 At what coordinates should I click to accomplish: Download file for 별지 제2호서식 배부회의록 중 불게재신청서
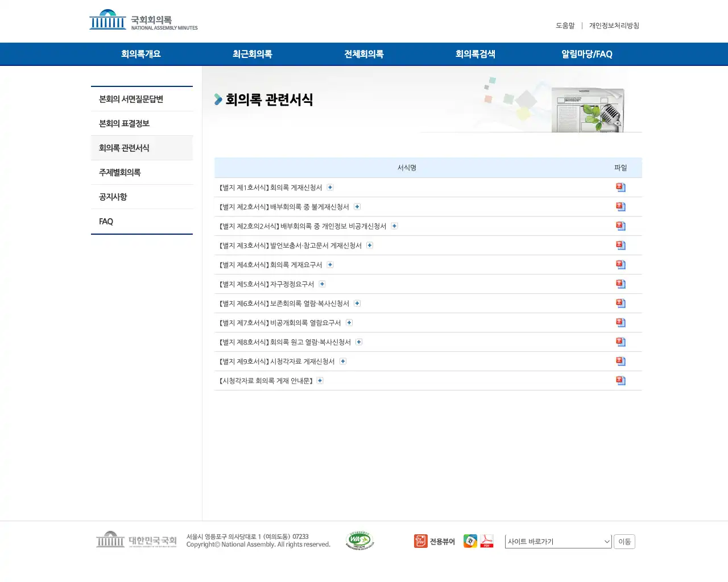tap(621, 207)
